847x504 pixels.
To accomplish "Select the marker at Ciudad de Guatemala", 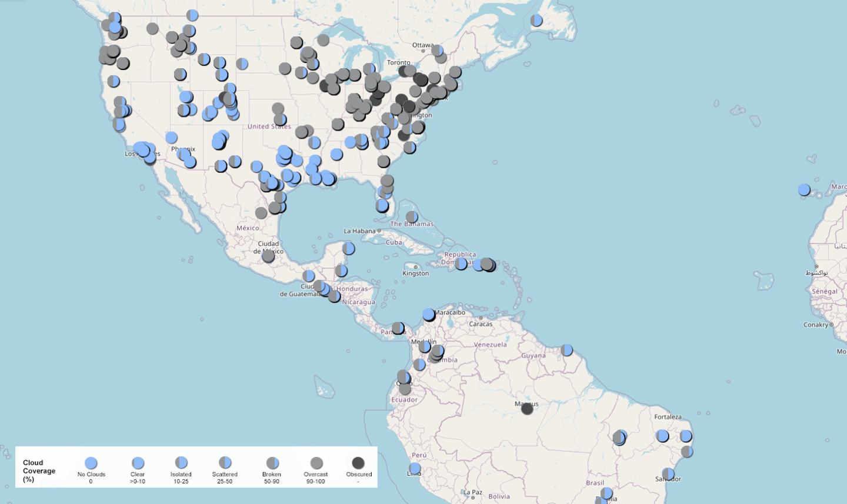I will (x=318, y=286).
